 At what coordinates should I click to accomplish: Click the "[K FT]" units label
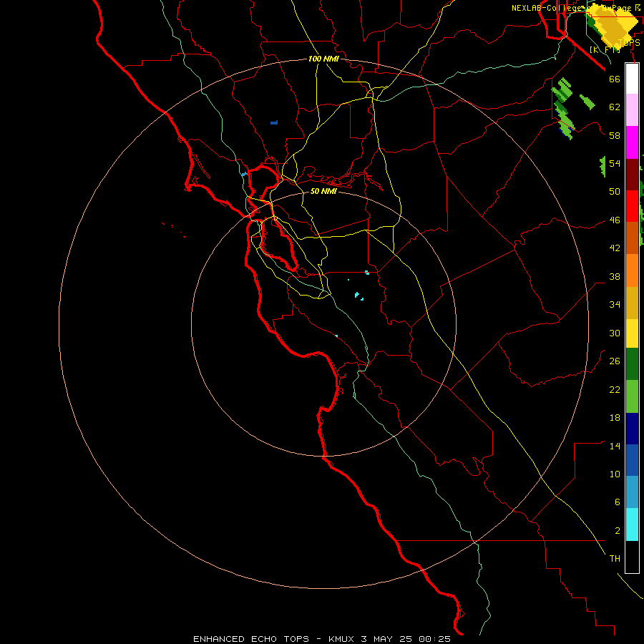pos(605,49)
